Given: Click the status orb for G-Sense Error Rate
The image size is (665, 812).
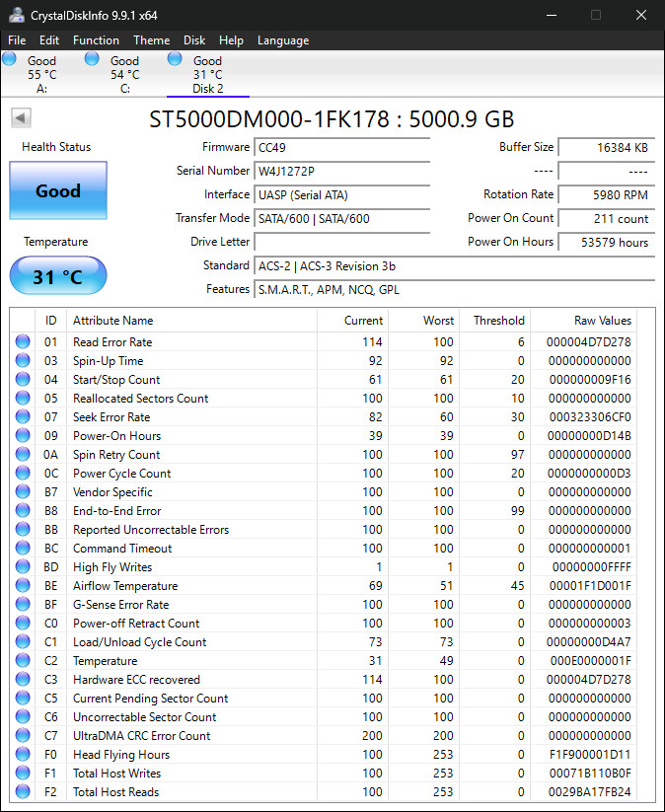Looking at the screenshot, I should coord(23,604).
